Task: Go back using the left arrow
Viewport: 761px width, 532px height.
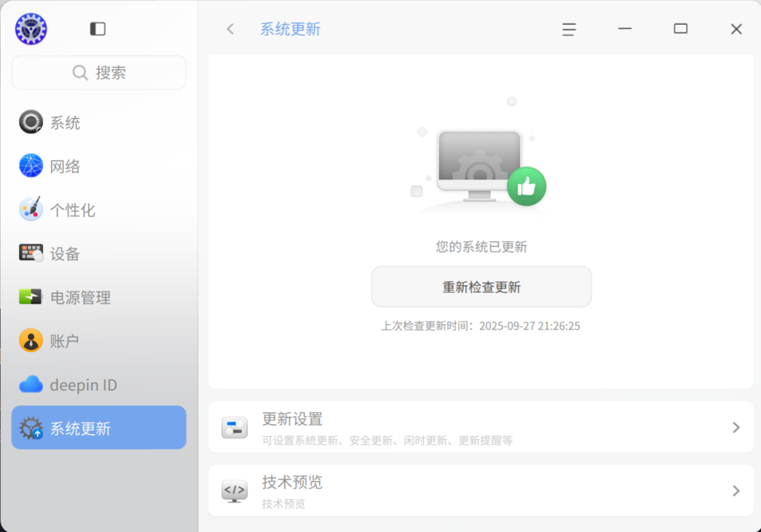Action: pos(231,29)
